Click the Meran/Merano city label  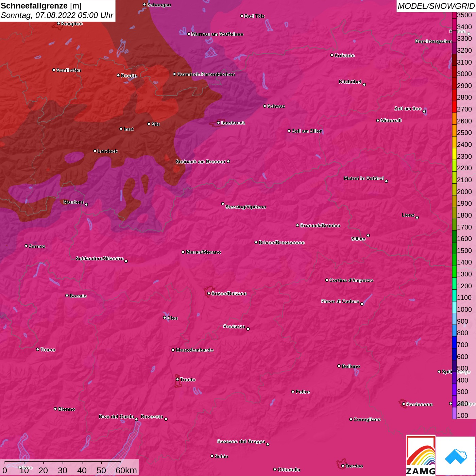pos(203,252)
